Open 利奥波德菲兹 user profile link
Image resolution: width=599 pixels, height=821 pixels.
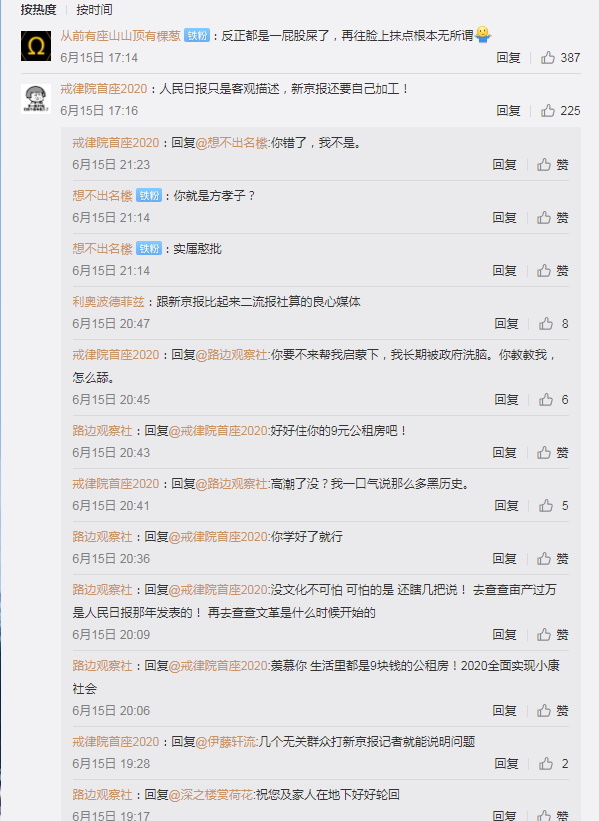pyautogui.click(x=108, y=302)
